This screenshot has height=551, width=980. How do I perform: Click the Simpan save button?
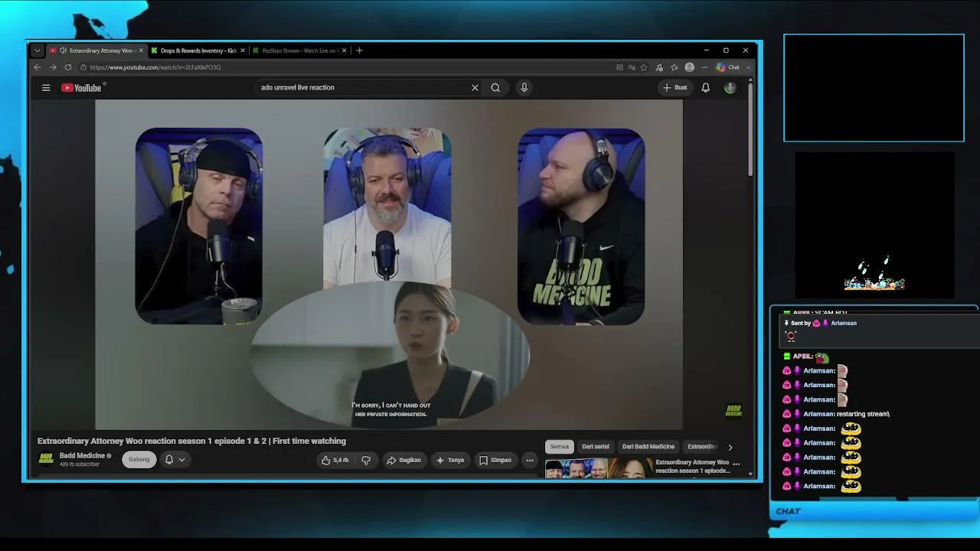[x=495, y=460]
